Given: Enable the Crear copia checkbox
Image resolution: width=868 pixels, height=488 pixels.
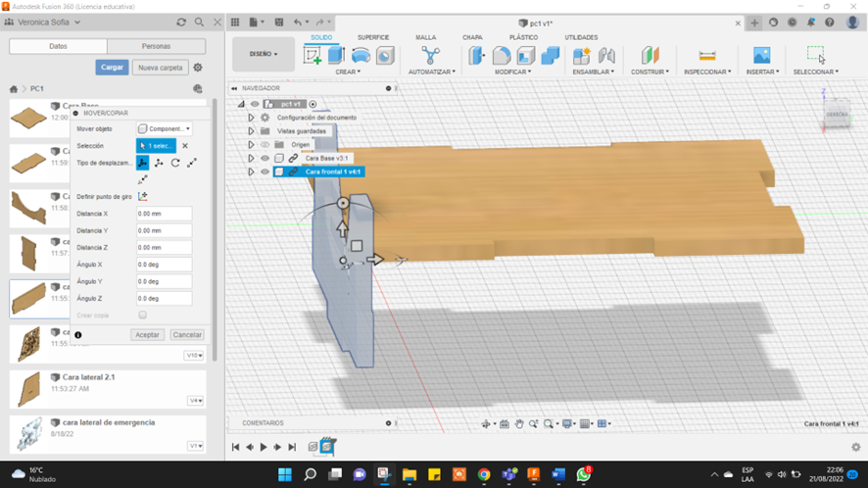Looking at the screenshot, I should click(143, 316).
